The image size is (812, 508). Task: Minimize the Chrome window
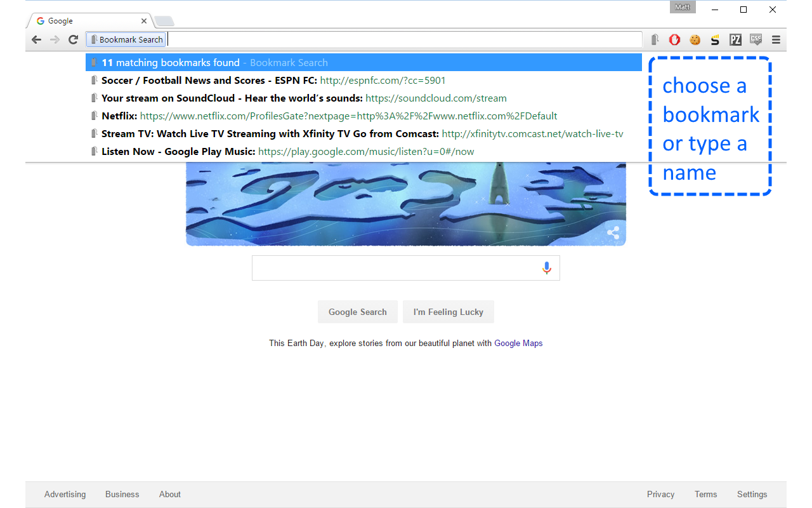coord(714,10)
